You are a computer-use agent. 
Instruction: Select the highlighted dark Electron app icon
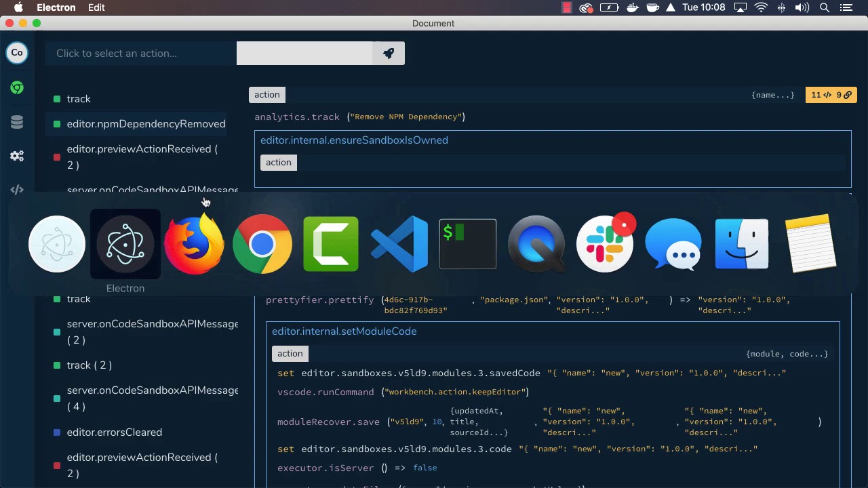pos(125,244)
